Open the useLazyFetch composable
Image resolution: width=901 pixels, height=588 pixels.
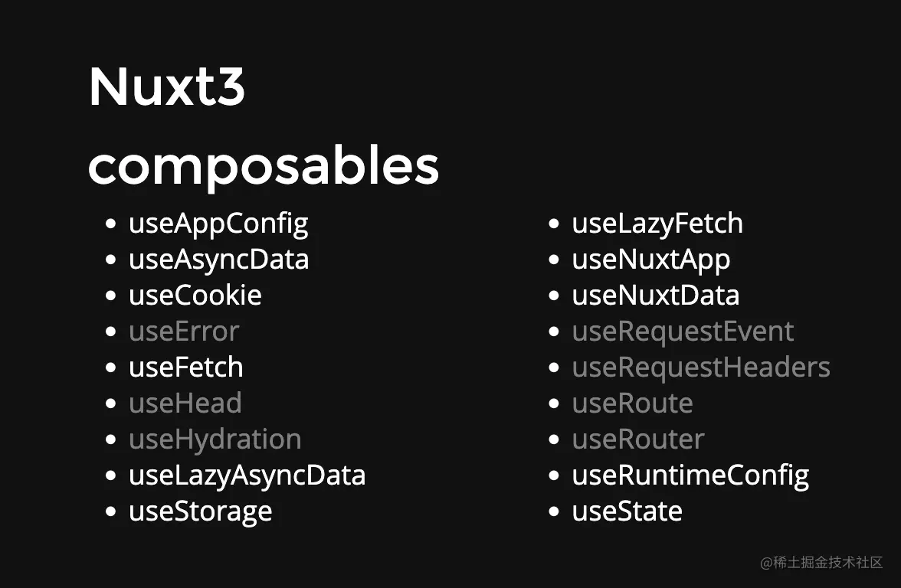point(657,224)
